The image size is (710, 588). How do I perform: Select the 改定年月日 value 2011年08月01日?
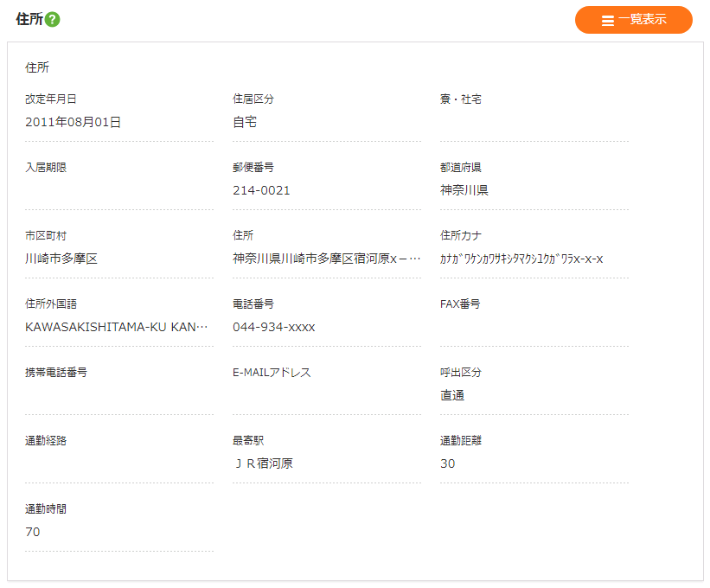tap(74, 122)
